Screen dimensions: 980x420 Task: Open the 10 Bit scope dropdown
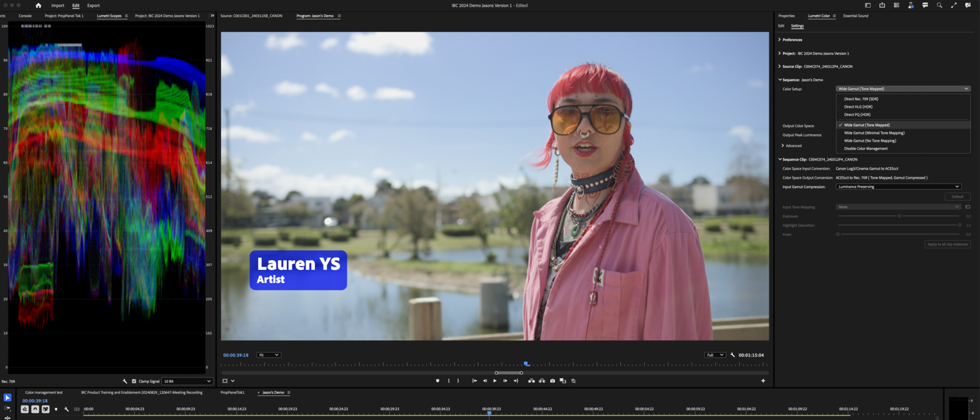click(187, 381)
